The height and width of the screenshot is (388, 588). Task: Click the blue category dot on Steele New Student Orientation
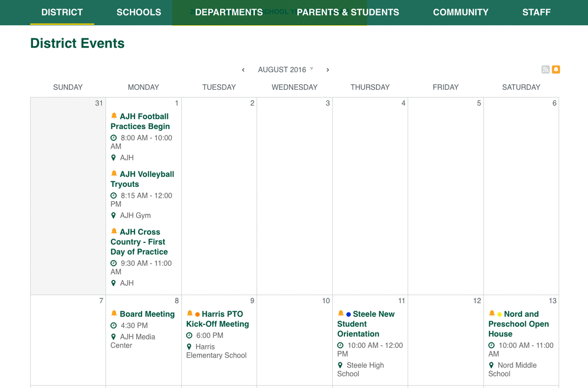pos(348,313)
